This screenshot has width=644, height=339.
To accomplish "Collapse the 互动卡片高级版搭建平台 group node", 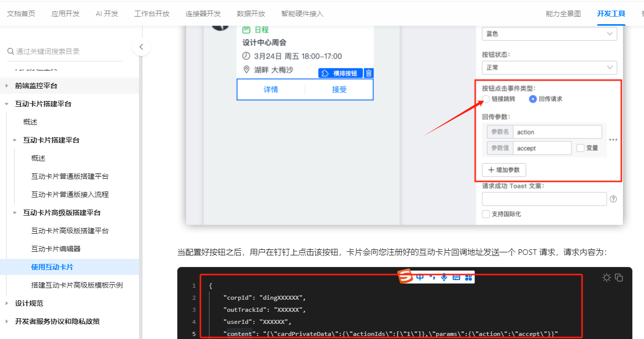I will pyautogui.click(x=15, y=213).
